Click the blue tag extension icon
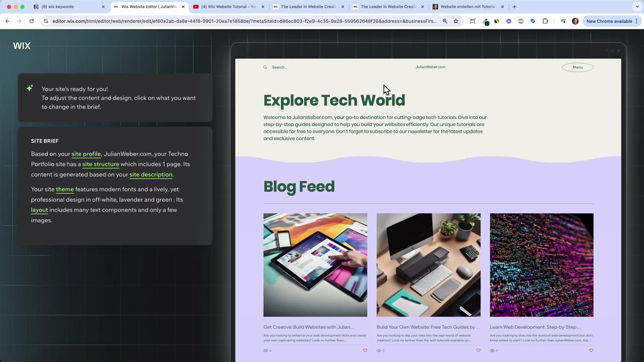 click(533, 21)
